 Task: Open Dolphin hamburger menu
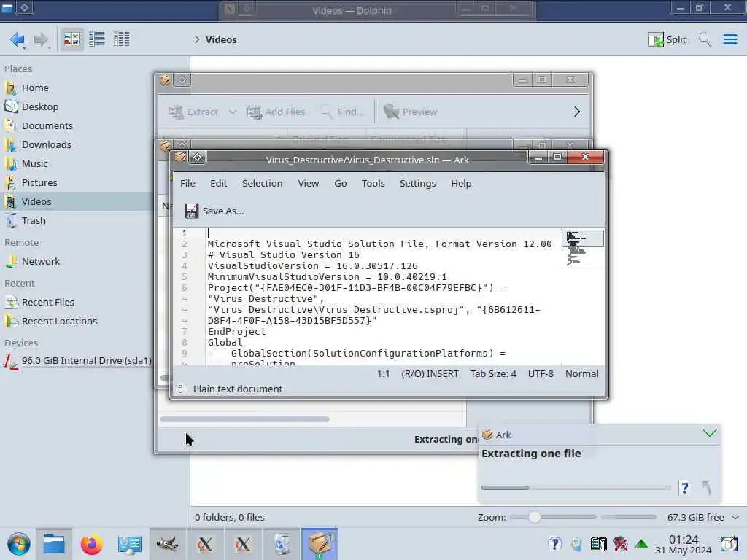coord(730,39)
